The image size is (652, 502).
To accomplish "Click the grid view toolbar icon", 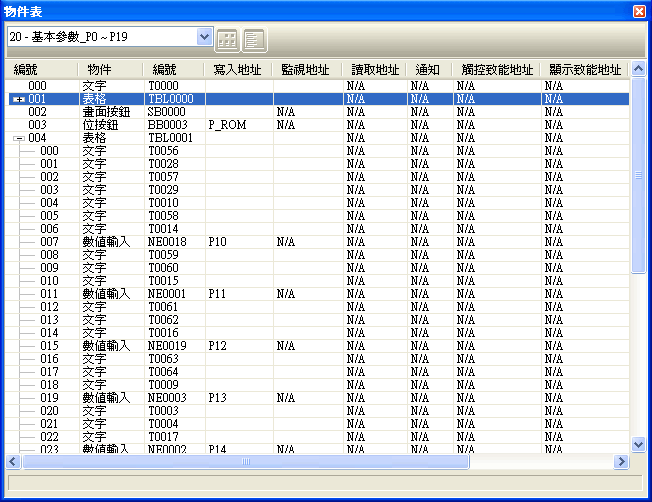I will click(x=228, y=38).
